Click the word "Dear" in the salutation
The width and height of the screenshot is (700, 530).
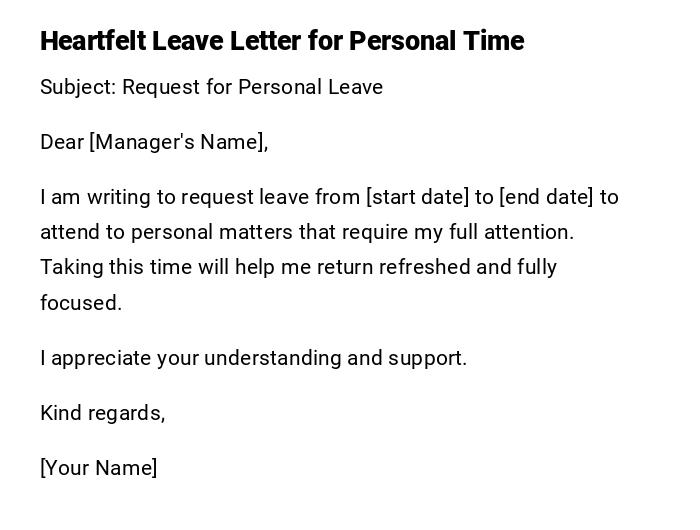(x=62, y=142)
